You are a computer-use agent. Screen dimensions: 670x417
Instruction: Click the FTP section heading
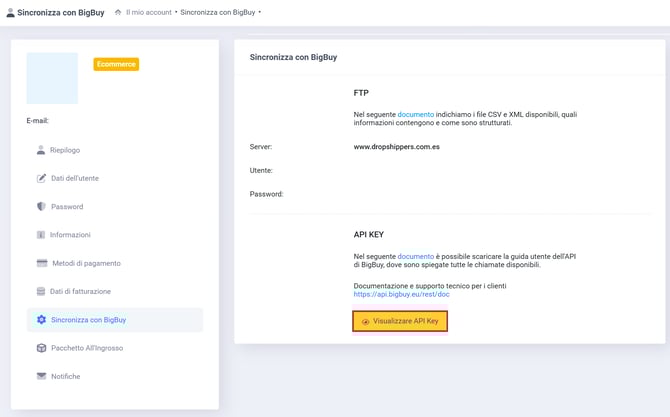point(361,93)
